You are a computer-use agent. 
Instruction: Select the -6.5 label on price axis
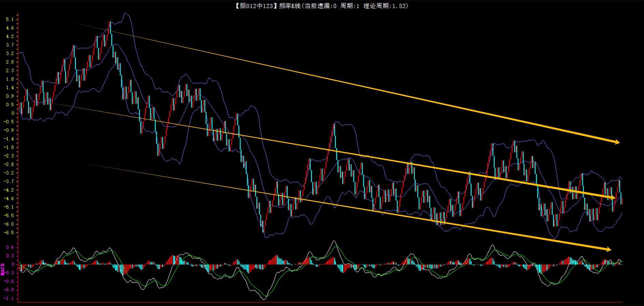coord(9,233)
